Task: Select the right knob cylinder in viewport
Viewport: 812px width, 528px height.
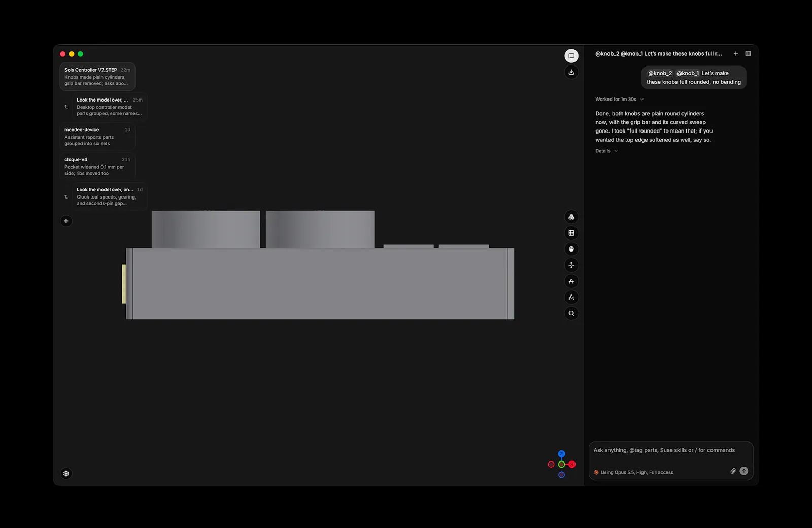Action: 320,229
